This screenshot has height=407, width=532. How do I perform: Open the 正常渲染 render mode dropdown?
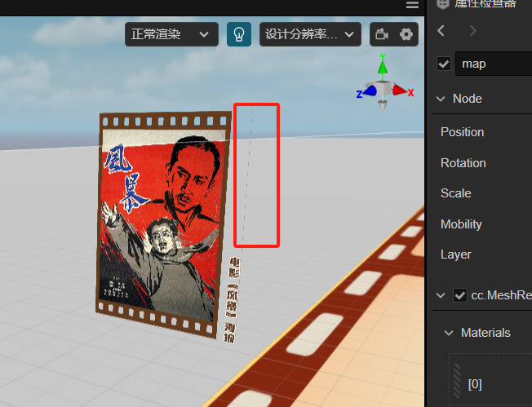pos(171,34)
